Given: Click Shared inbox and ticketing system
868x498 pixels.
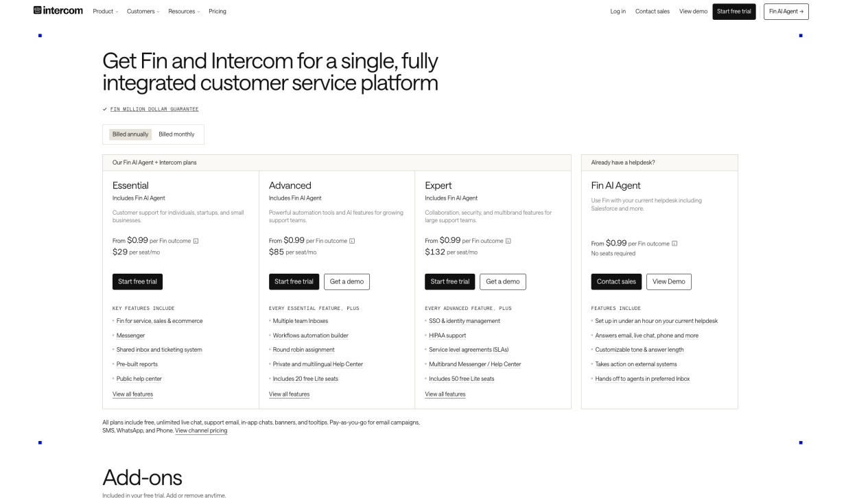Looking at the screenshot, I should click(x=159, y=350).
